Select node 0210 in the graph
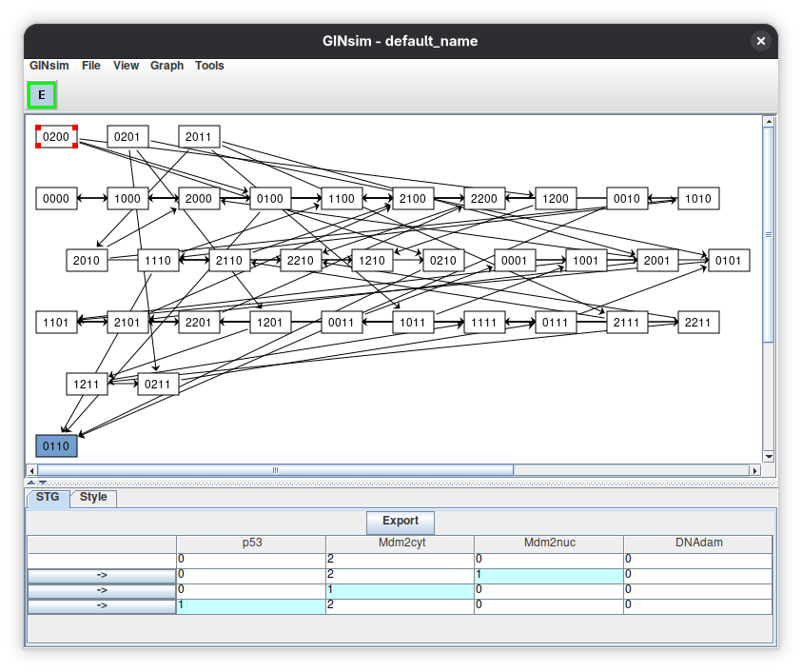This screenshot has height=672, width=802. [x=443, y=261]
